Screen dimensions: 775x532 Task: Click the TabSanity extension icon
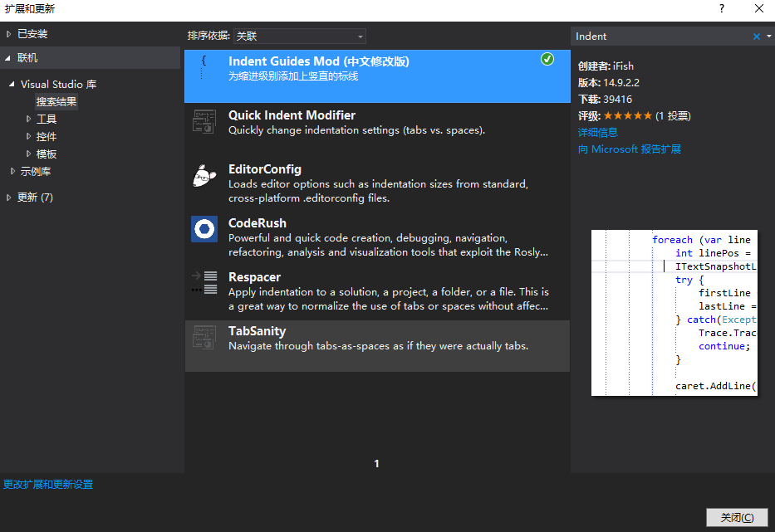(x=204, y=337)
